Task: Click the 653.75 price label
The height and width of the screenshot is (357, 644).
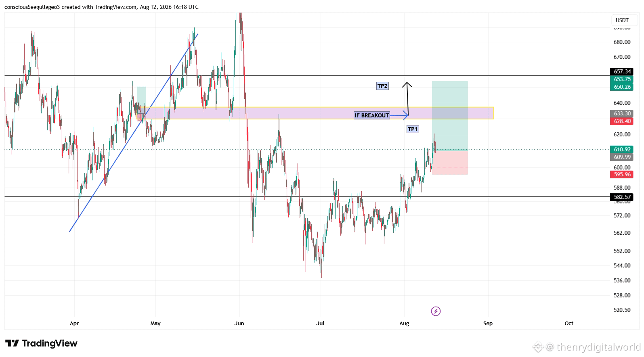Action: (622, 79)
